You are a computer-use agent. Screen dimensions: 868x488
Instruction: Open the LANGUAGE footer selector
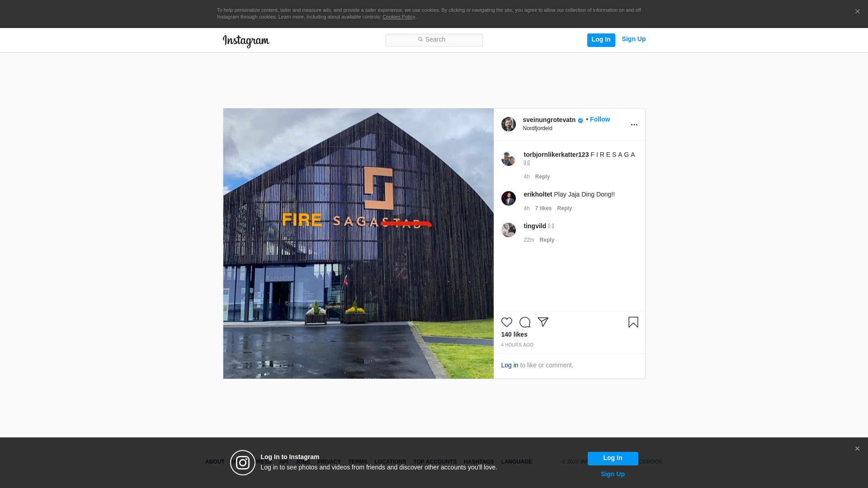click(516, 462)
